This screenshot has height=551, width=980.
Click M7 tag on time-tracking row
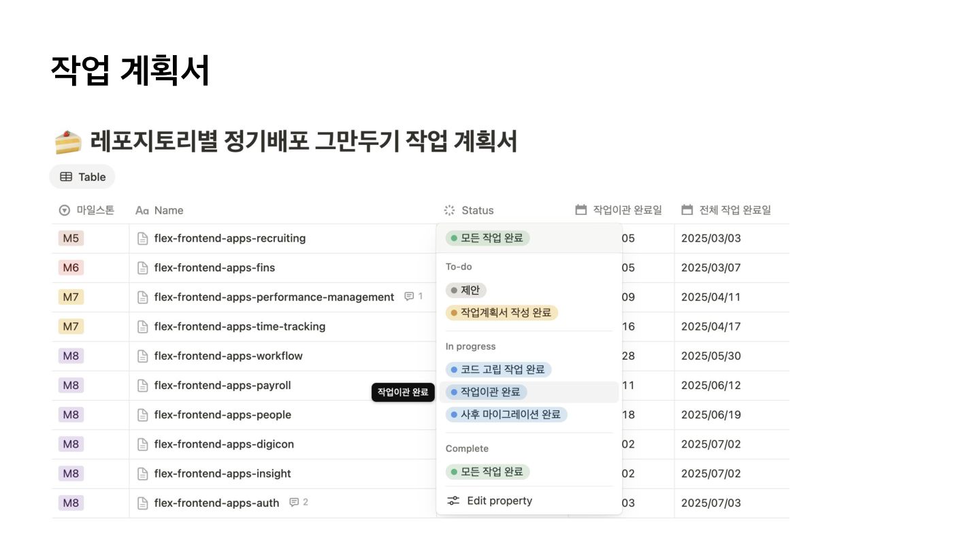click(x=71, y=327)
